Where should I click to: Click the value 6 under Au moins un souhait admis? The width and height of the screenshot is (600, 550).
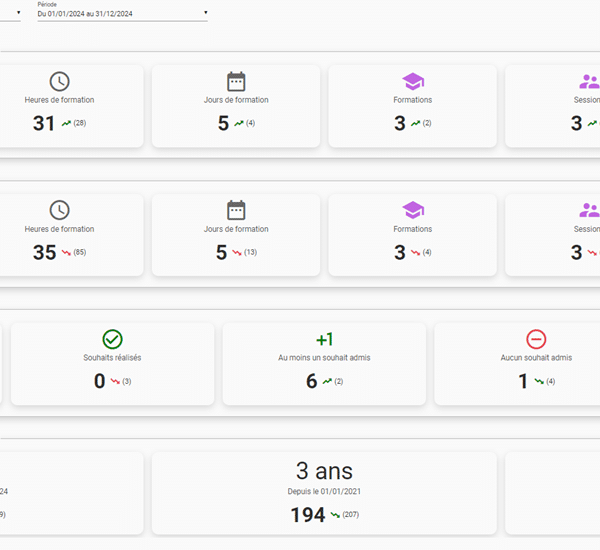[x=311, y=381]
